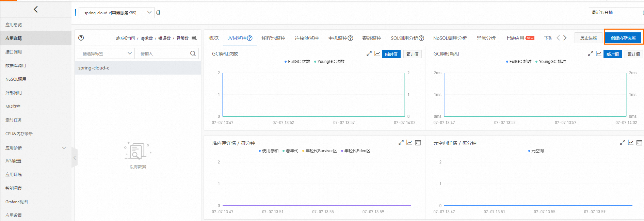Toggle the FullGC 耗时 legend series
Viewport: 644px width, 221px height.
pyautogui.click(x=518, y=62)
